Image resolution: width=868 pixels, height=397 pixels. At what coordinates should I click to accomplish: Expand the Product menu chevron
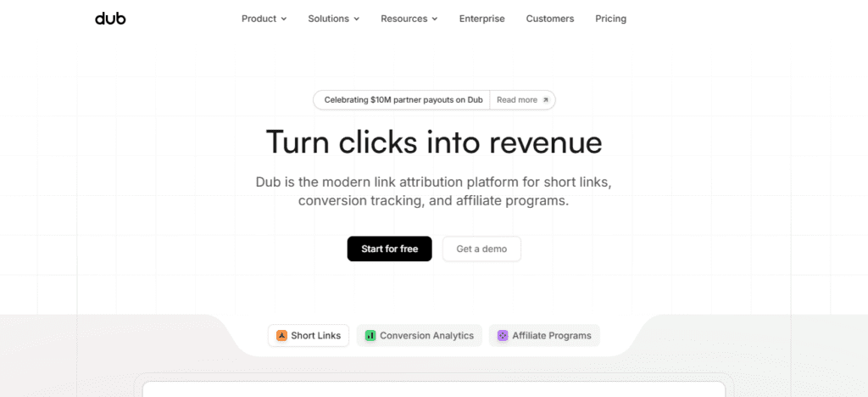284,19
